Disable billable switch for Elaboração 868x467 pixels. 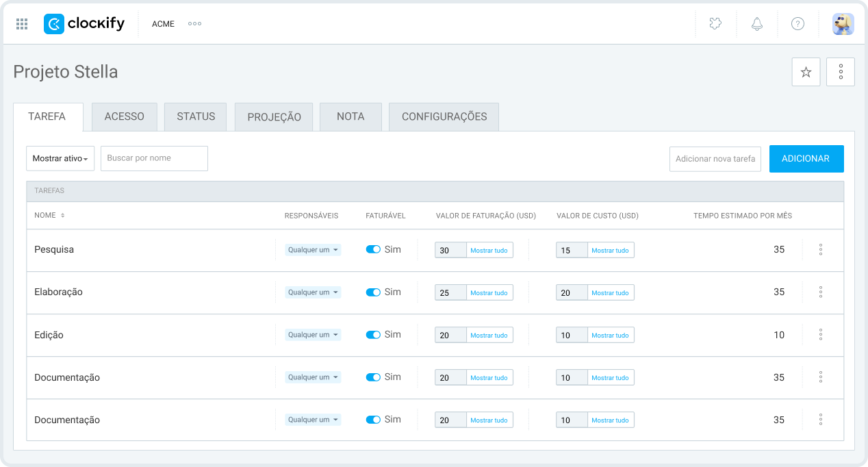(373, 292)
